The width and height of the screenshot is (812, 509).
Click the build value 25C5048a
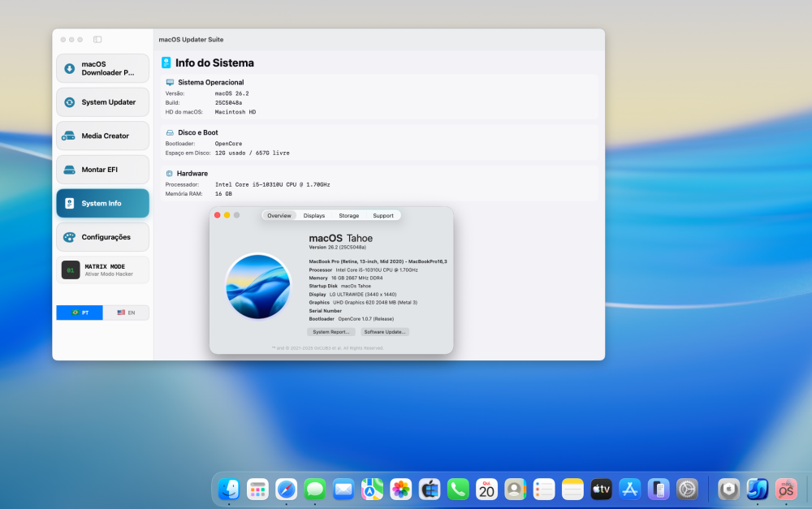[x=228, y=102]
